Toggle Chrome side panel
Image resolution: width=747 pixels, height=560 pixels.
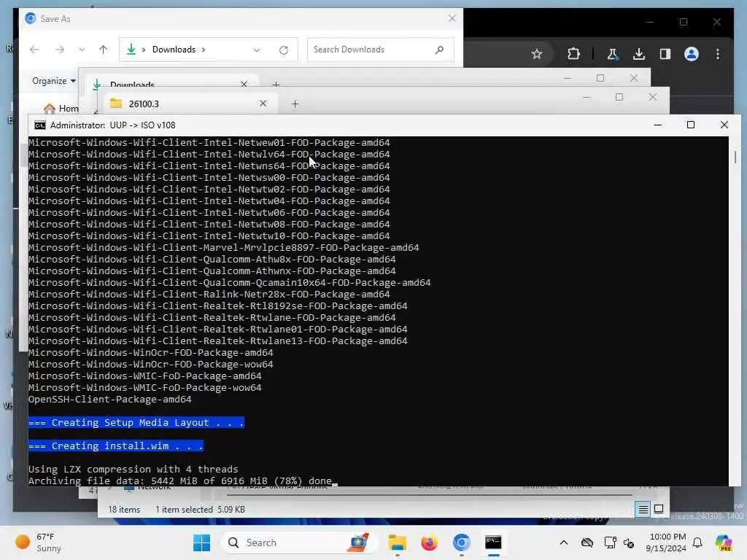click(x=665, y=54)
